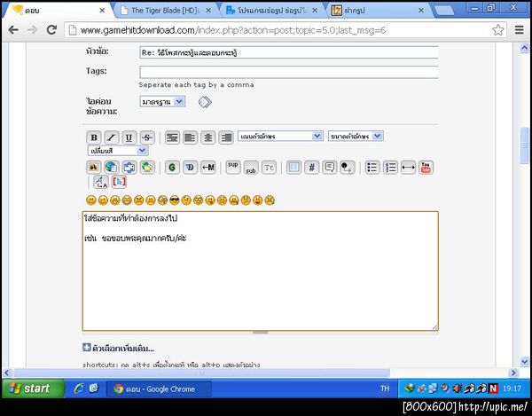The height and width of the screenshot is (416, 532).
Task: Click the vertical scrollbar down arrow
Action: (x=525, y=362)
